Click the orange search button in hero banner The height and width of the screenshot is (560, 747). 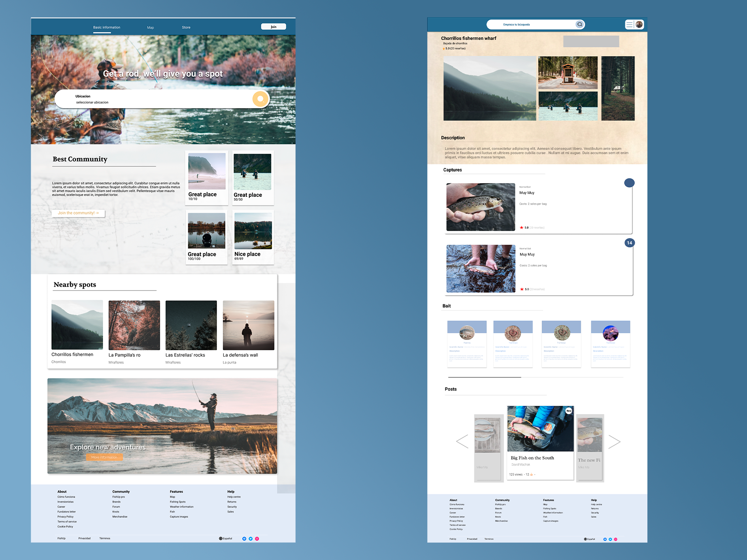coord(260,99)
